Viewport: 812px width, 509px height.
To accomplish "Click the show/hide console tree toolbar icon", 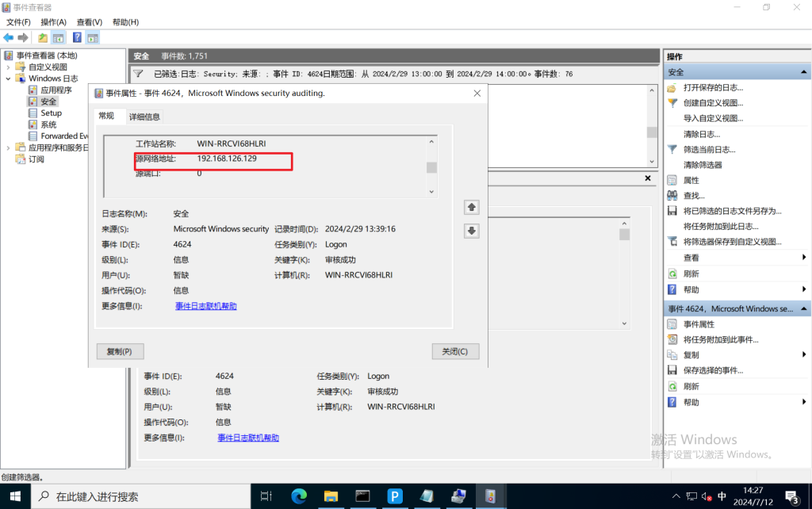I will pos(58,37).
